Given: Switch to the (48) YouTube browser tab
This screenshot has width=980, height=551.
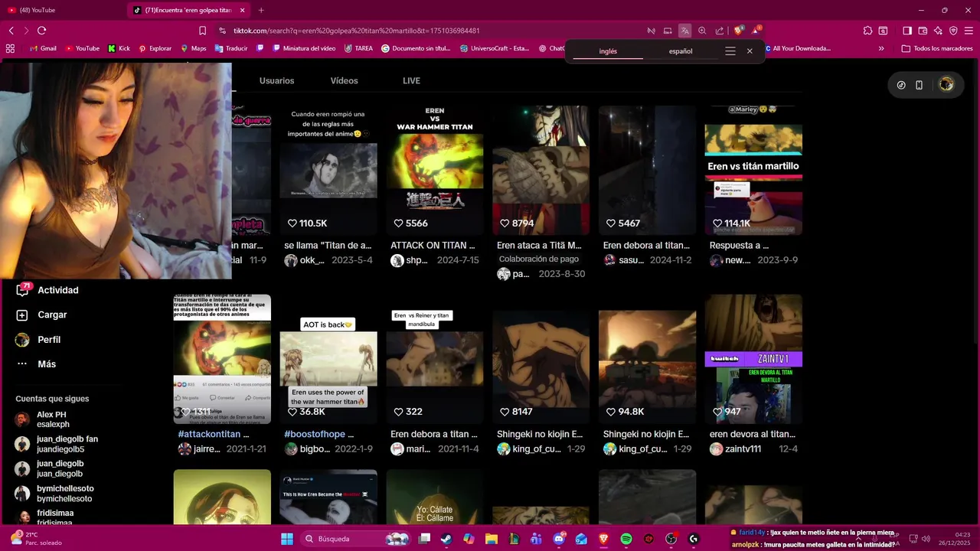Looking at the screenshot, I should tap(61, 10).
